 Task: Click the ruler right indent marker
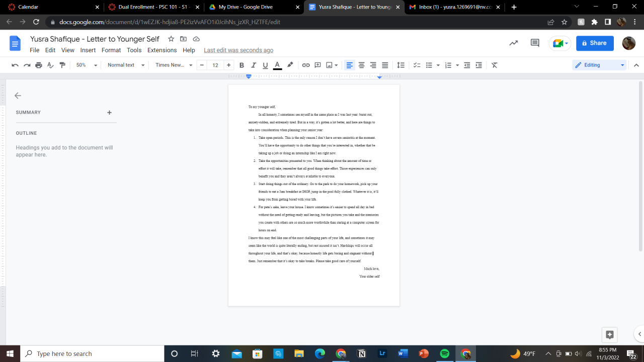380,77
